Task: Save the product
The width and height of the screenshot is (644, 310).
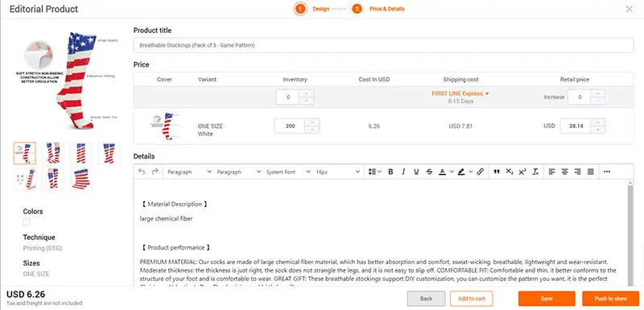Action: click(547, 299)
